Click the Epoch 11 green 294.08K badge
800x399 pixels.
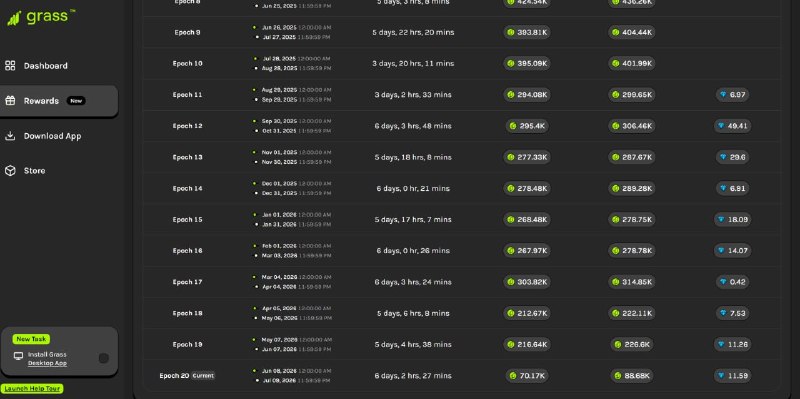527,94
